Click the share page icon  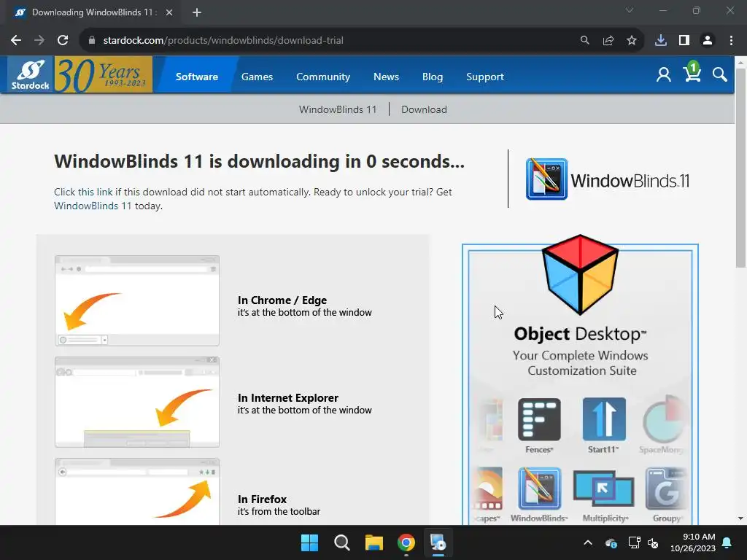[608, 41]
